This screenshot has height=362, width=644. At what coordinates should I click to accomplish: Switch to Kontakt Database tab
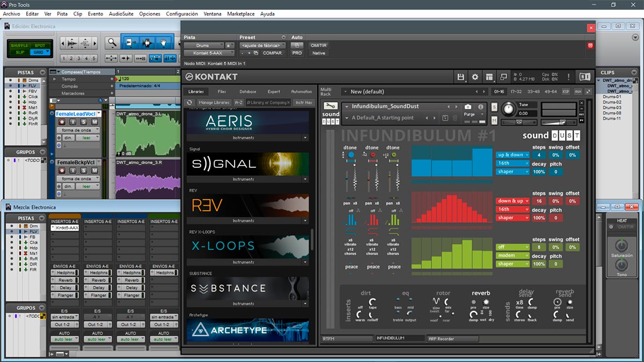247,92
